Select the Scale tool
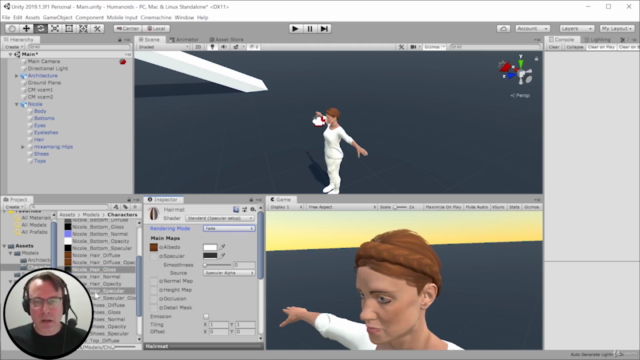The height and width of the screenshot is (360, 640). coord(55,29)
